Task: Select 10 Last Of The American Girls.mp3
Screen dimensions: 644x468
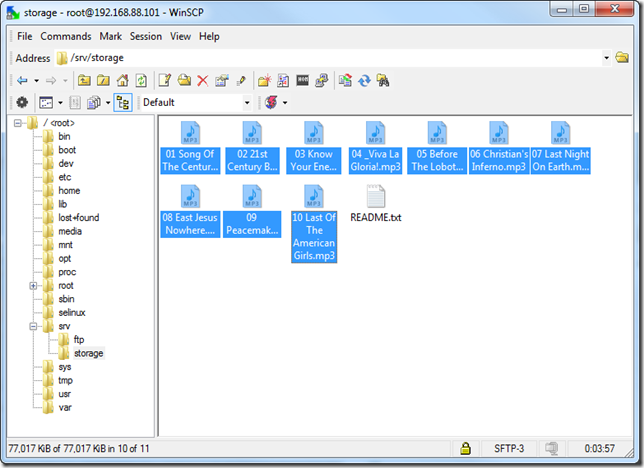Action: pos(314,224)
